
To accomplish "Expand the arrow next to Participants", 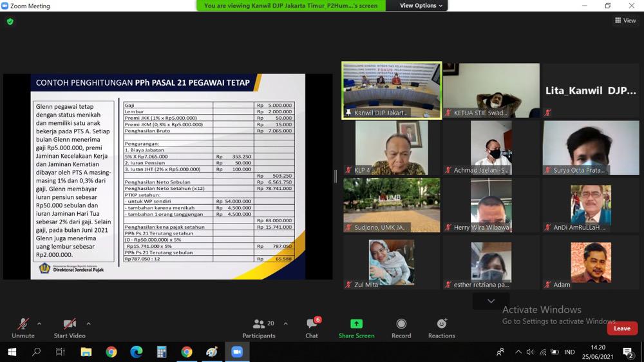I will click(x=285, y=324).
